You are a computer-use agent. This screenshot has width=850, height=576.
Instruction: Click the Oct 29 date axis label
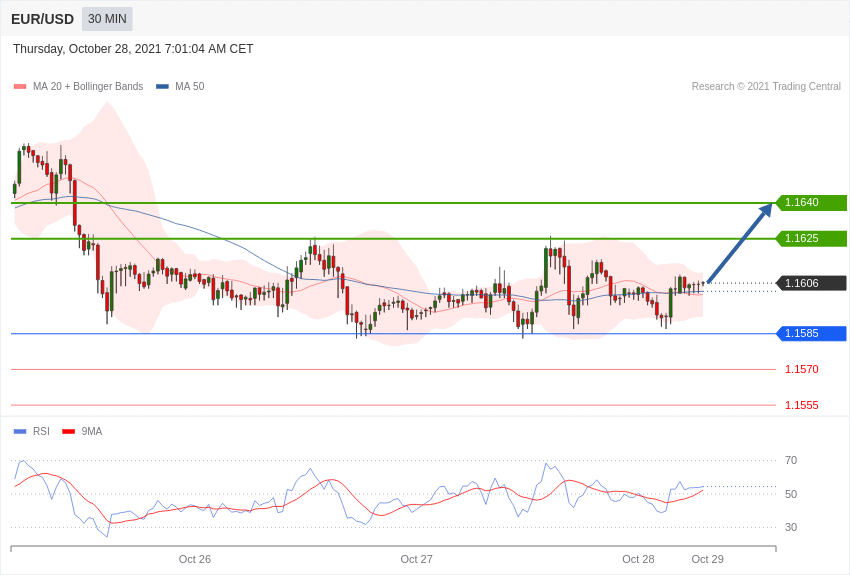coord(707,559)
